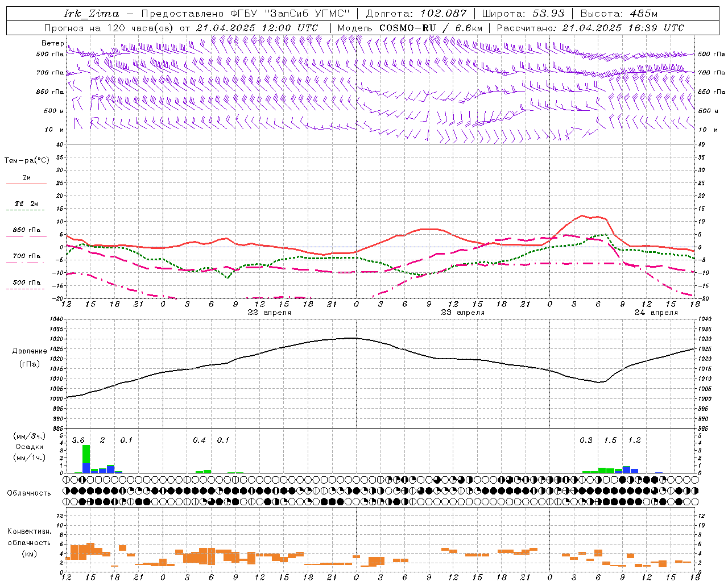Click the '23 апреля' date label
The image size is (728, 582).
coord(463,313)
